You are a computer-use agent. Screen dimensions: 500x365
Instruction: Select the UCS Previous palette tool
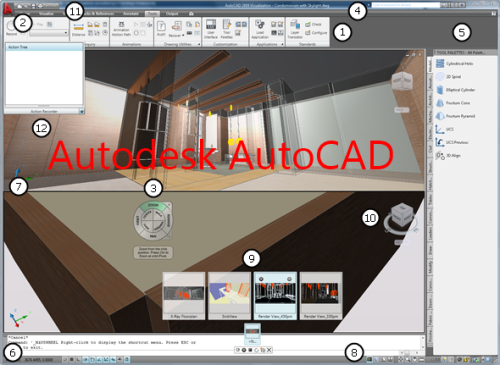tap(452, 142)
